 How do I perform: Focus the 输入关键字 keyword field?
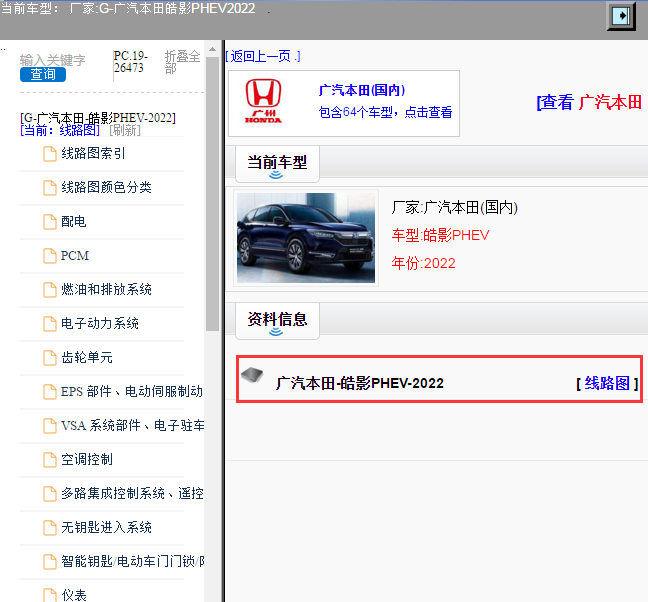pyautogui.click(x=52, y=60)
